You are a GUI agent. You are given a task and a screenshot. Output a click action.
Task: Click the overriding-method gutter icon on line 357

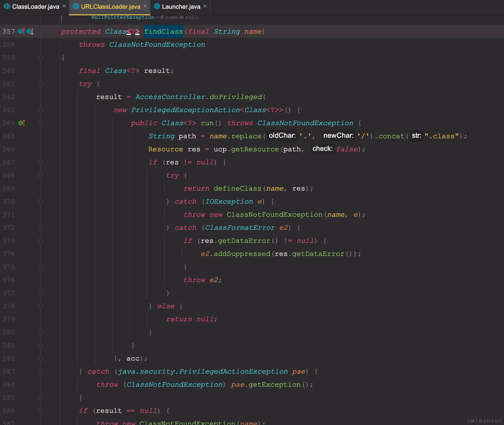click(x=21, y=32)
